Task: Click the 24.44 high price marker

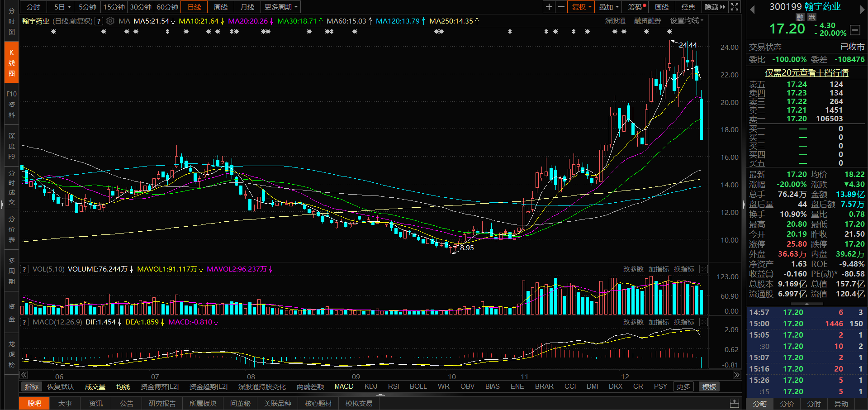Action: (x=688, y=45)
